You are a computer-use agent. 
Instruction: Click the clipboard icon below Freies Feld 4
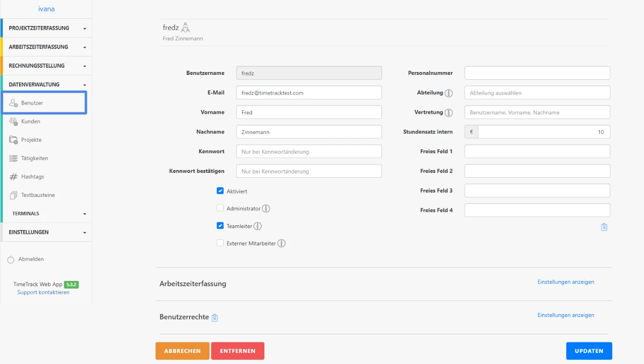tap(604, 227)
